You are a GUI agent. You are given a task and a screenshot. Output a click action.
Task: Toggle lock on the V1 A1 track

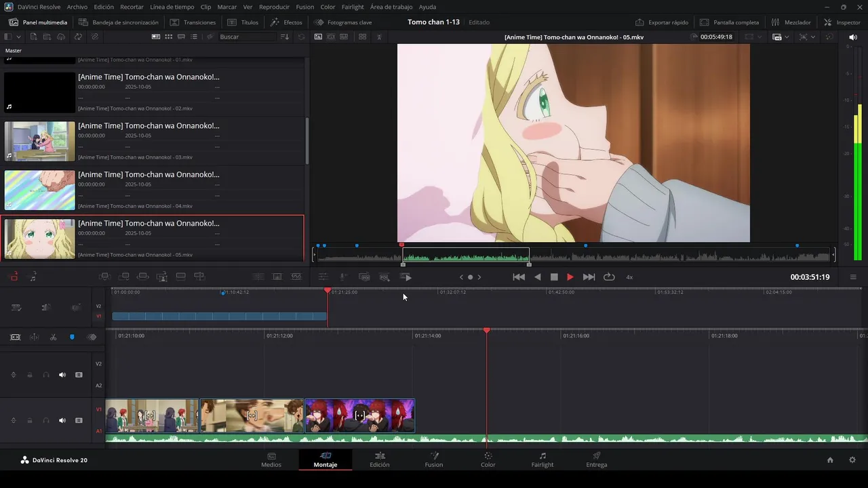click(x=30, y=420)
